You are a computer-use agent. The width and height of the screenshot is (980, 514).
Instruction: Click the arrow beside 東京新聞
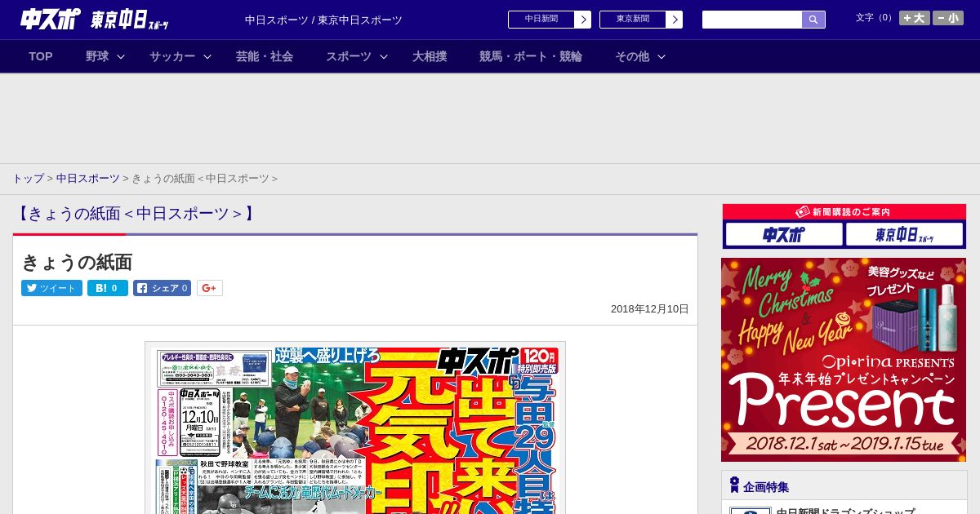pyautogui.click(x=675, y=20)
